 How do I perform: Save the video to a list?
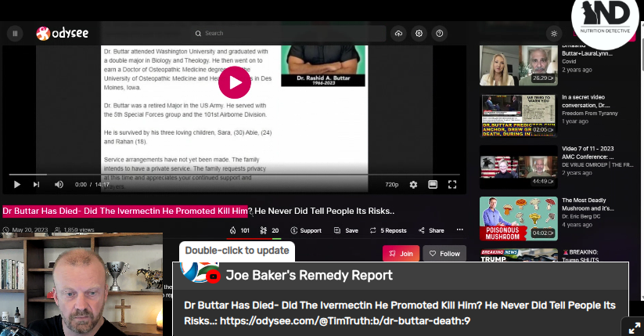[346, 230]
